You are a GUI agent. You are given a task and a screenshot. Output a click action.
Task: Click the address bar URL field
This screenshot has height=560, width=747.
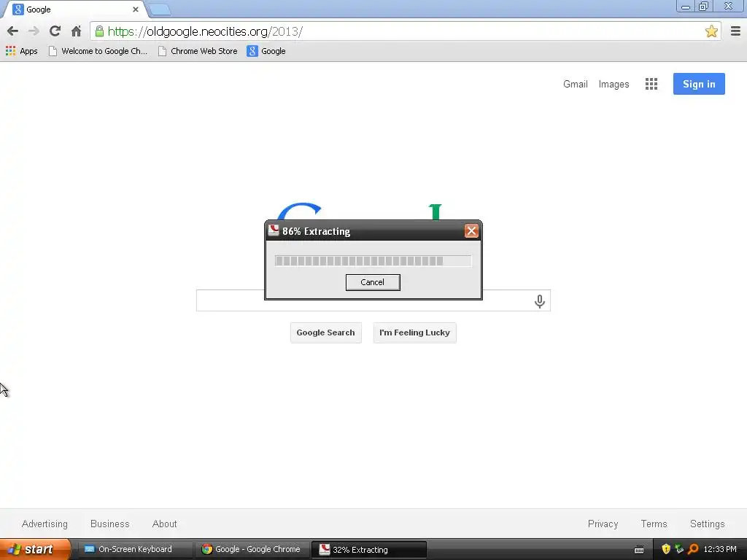click(405, 31)
